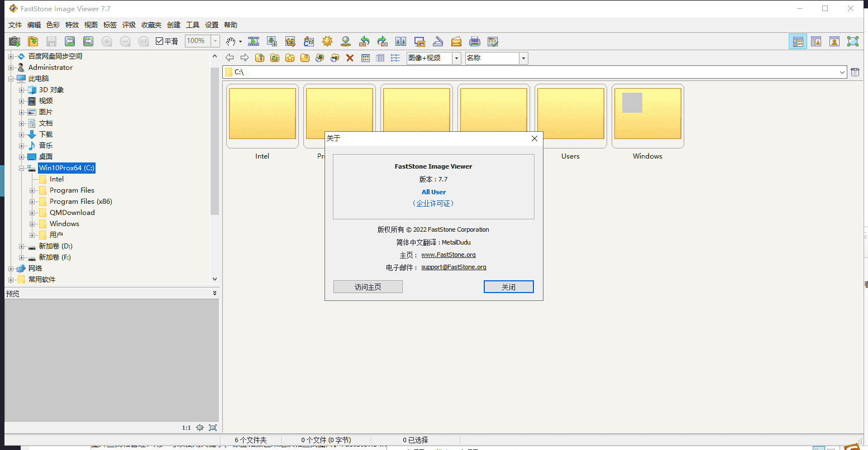This screenshot has width=868, height=450.
Task: Collapse the Win10Prox64 (C:) drive node
Action: point(22,168)
